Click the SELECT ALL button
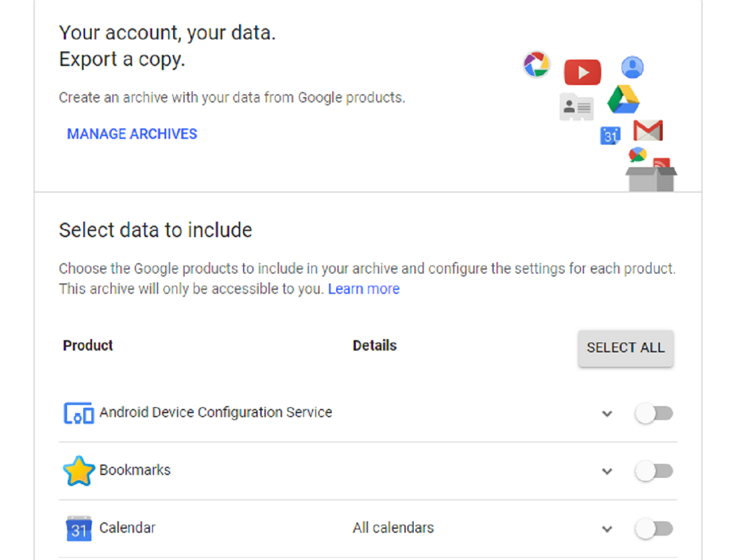 pyautogui.click(x=625, y=348)
